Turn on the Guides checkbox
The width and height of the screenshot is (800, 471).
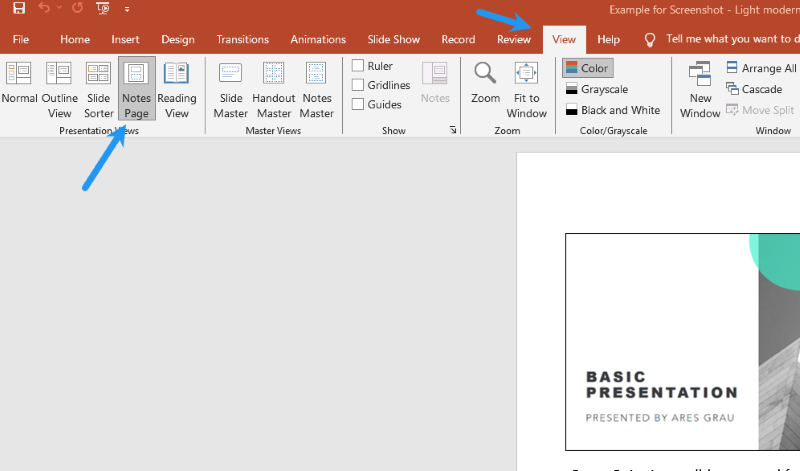[358, 104]
